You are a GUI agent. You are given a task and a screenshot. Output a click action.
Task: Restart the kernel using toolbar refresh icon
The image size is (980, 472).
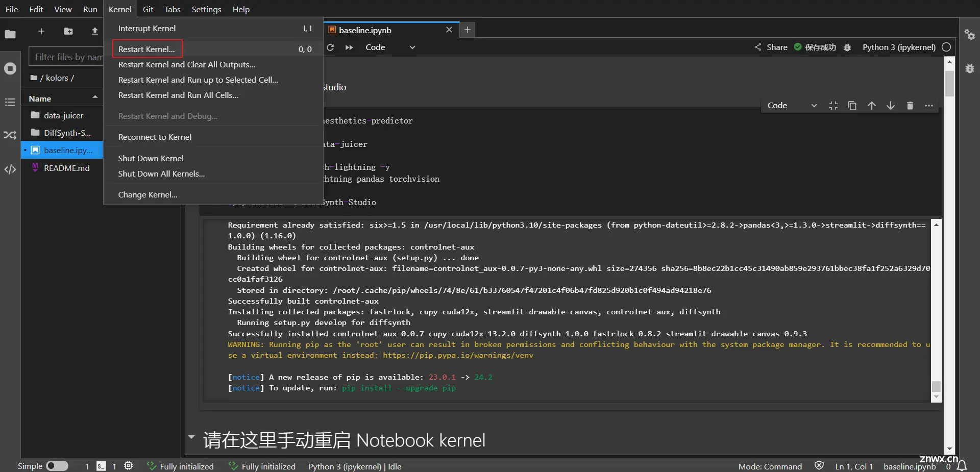[x=330, y=47]
